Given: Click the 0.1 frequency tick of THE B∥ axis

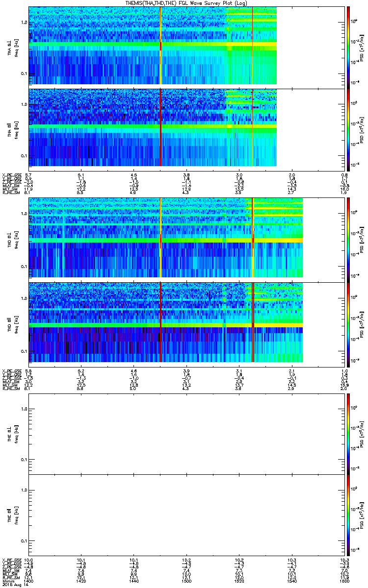Looking at the screenshot, I should [24, 540].
